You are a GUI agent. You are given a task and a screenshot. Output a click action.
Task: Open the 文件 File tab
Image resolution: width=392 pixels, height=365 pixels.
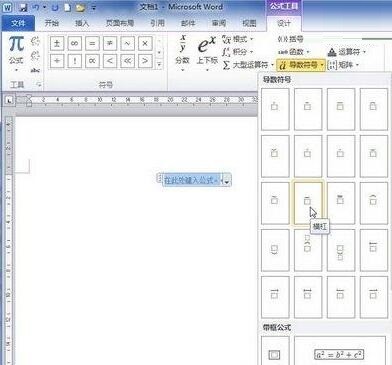click(18, 23)
